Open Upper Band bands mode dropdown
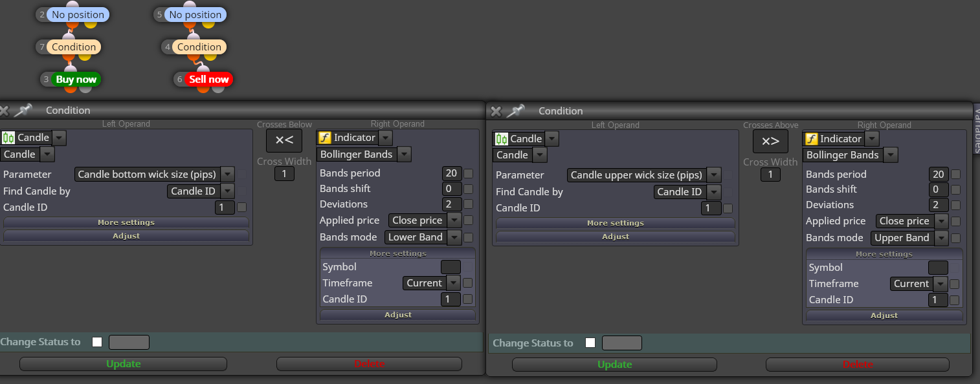This screenshot has width=980, height=384. click(x=941, y=238)
